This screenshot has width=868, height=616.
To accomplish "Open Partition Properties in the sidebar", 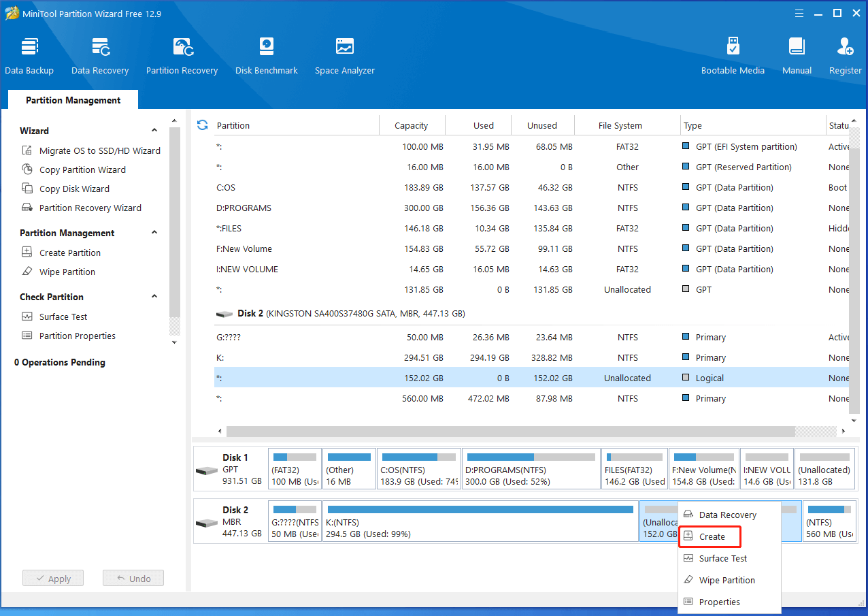I will click(x=69, y=336).
